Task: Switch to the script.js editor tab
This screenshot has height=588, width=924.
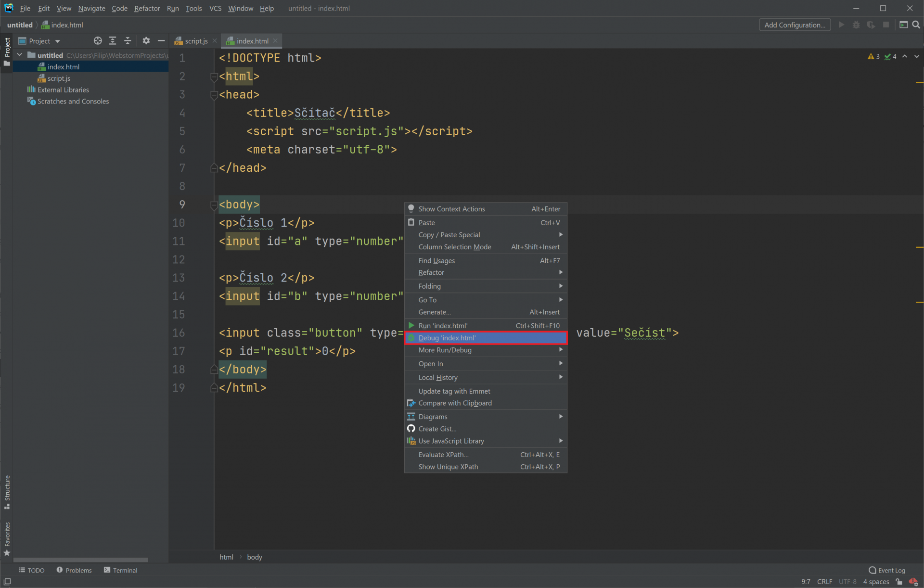Action: (194, 41)
